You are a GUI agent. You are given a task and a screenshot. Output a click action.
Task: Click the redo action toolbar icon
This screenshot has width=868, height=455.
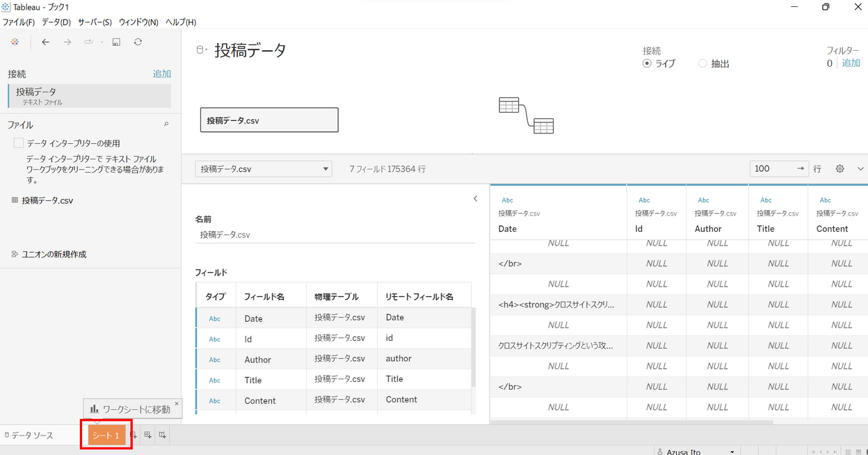[89, 42]
